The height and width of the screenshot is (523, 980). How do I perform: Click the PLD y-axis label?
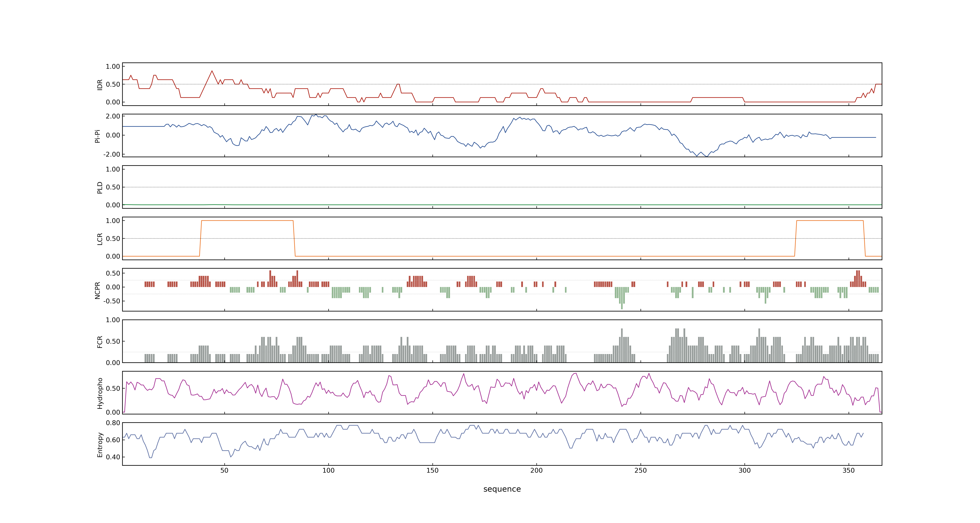coord(100,187)
